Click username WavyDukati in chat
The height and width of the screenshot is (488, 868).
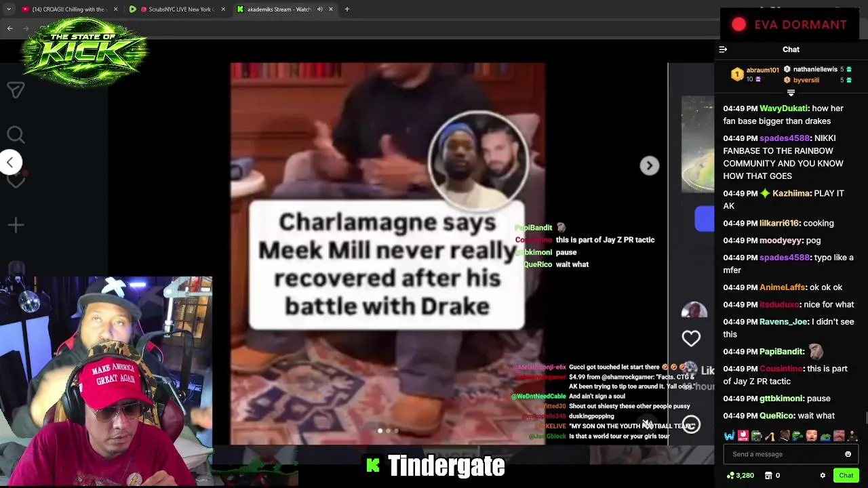click(x=784, y=108)
